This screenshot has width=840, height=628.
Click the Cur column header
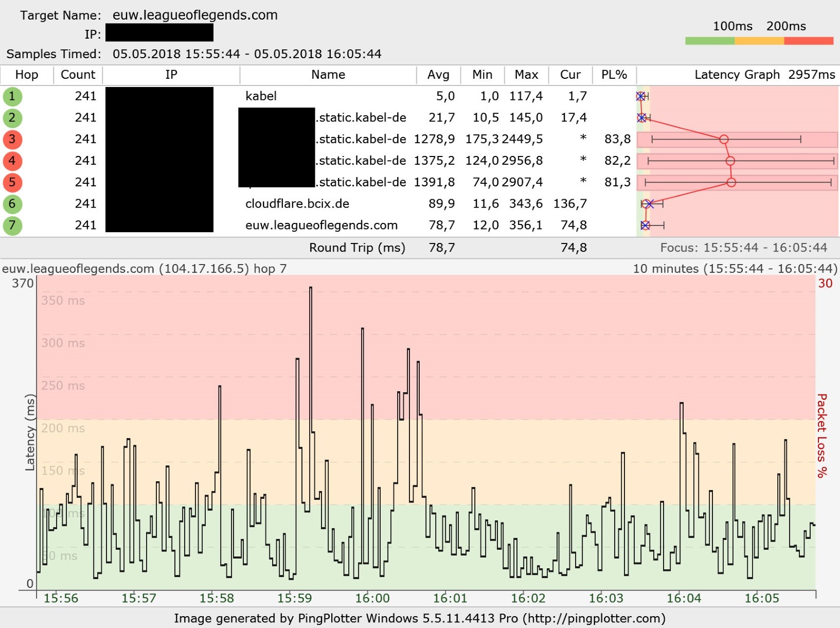pos(570,75)
